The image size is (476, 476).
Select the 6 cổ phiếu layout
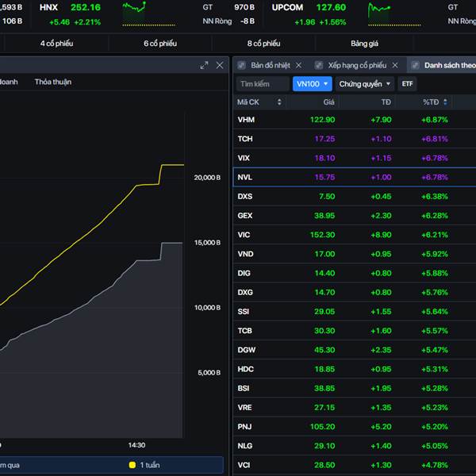(x=160, y=43)
